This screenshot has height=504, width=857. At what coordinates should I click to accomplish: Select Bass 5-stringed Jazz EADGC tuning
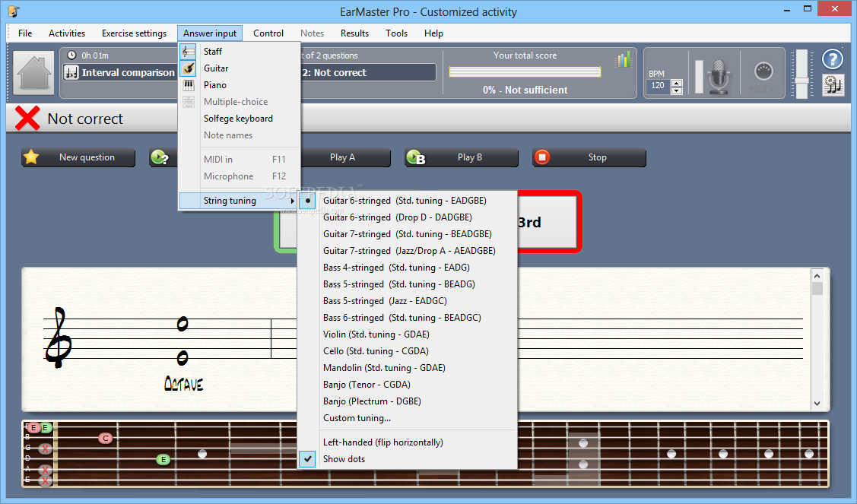click(x=407, y=300)
